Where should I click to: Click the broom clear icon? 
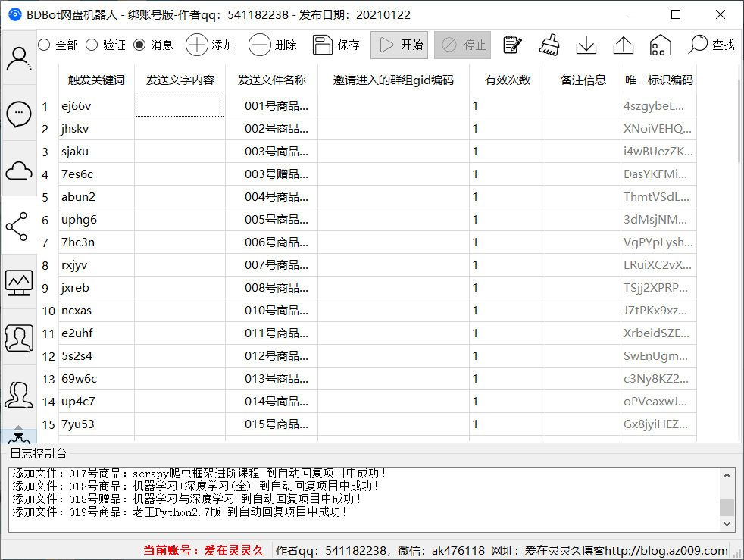pyautogui.click(x=549, y=45)
